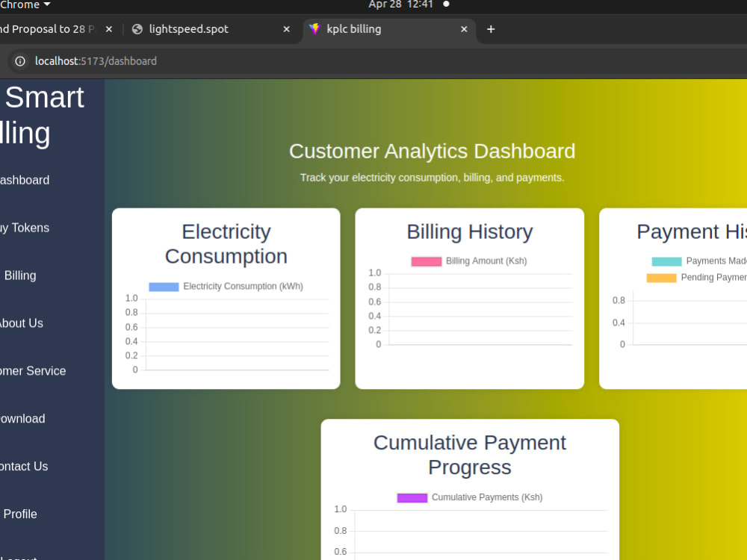This screenshot has height=560, width=747.
Task: Open a new tab with the plus icon
Action: click(x=491, y=29)
